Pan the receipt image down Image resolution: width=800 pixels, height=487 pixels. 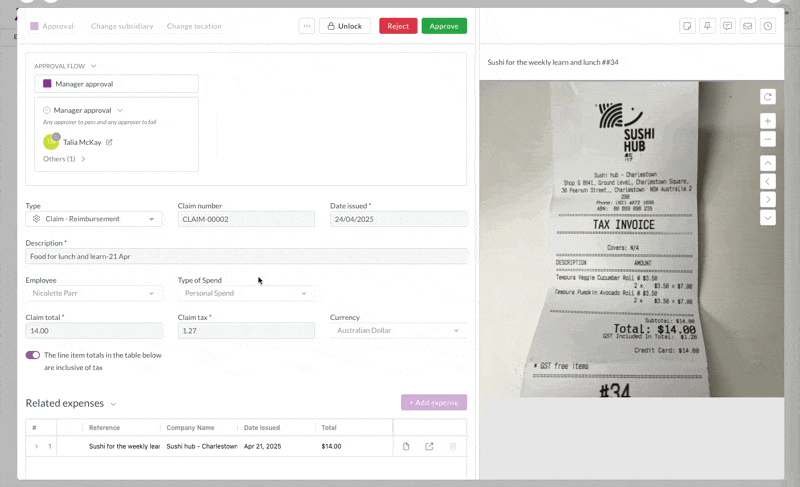768,218
